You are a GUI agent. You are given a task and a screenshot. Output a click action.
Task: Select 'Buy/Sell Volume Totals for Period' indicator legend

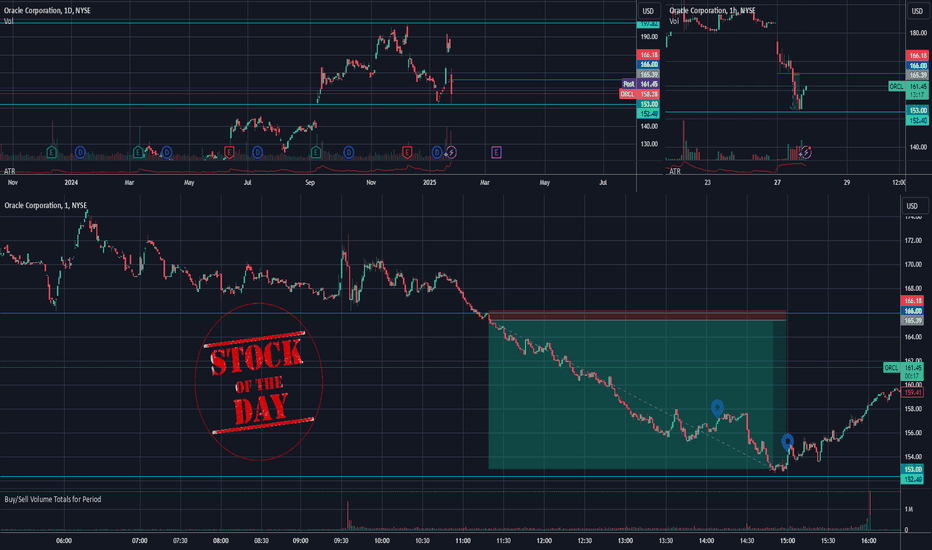(53, 499)
